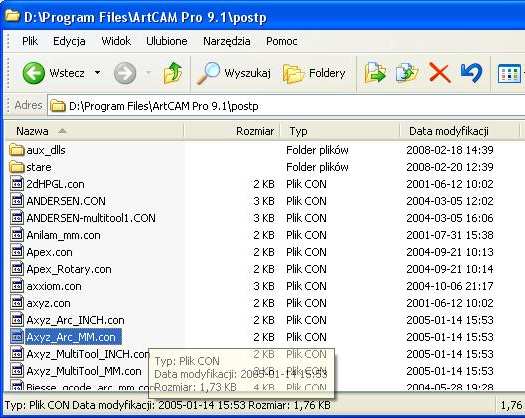
Task: Select Axyz_MultiTool_INCH.con file icon
Action: 17,354
